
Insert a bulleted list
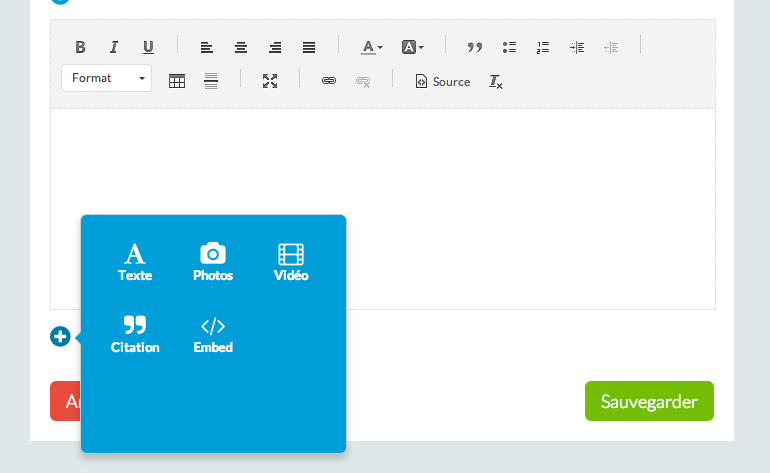click(509, 47)
